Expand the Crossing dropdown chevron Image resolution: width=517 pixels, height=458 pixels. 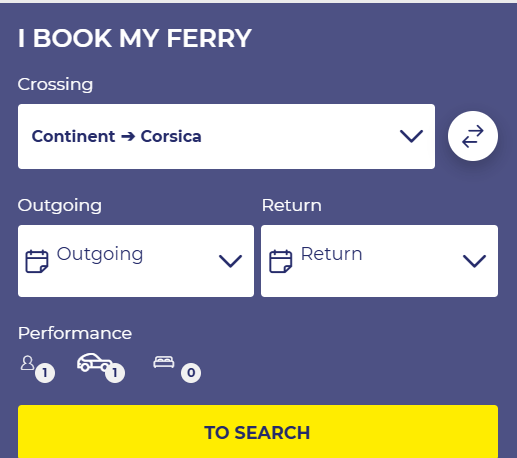click(411, 136)
